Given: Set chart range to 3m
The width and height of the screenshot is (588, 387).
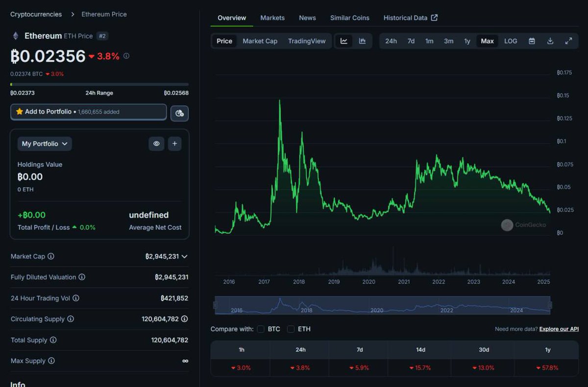Looking at the screenshot, I should [x=448, y=41].
